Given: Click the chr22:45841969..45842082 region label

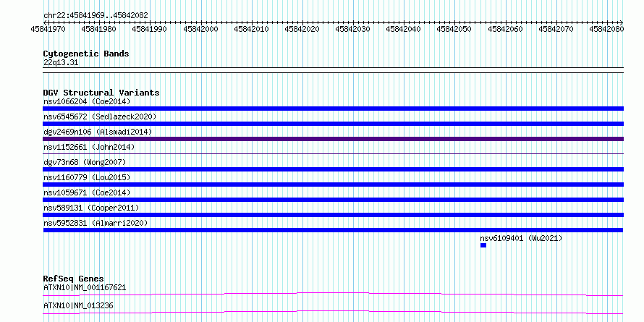Looking at the screenshot, I should pyautogui.click(x=96, y=15).
